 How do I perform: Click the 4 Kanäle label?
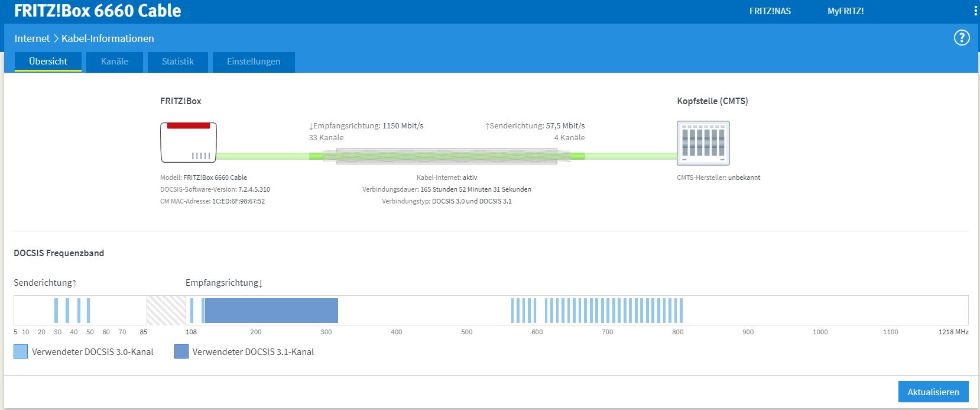[569, 138]
